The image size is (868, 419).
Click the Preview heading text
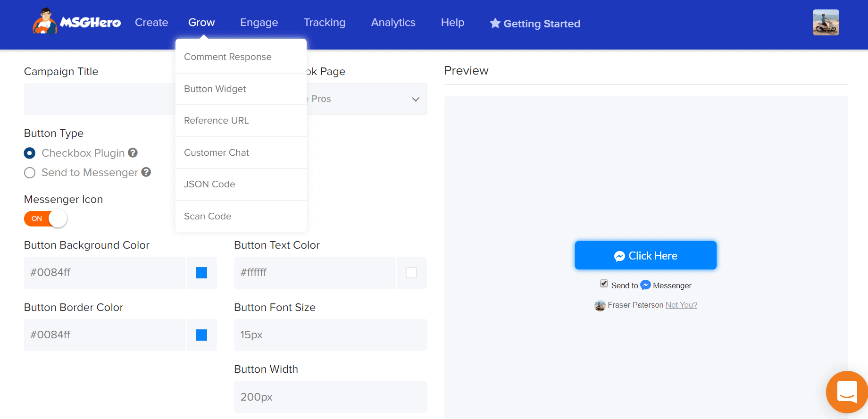click(x=466, y=70)
